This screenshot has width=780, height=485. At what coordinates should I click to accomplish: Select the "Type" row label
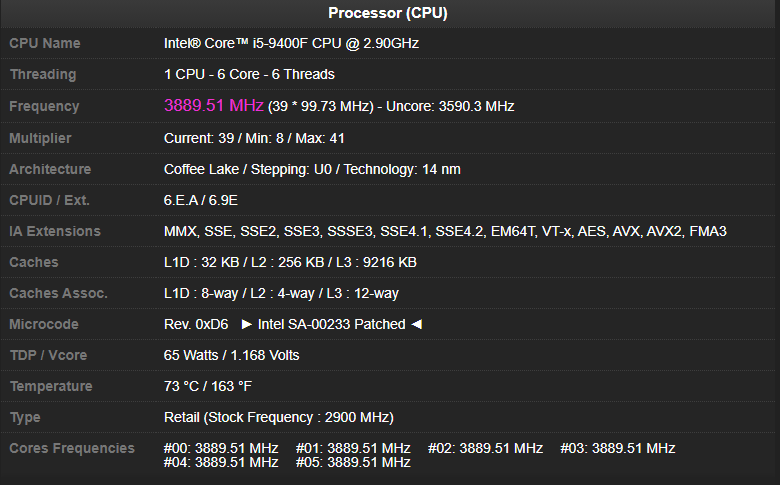25,417
